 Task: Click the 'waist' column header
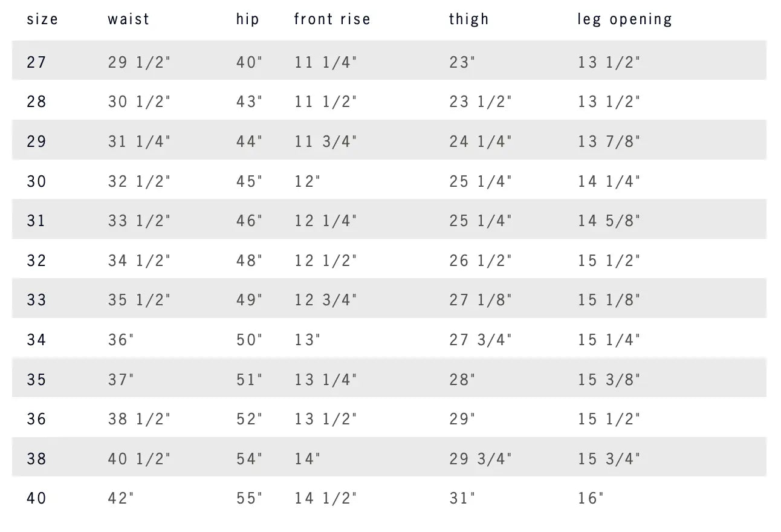coord(129,19)
